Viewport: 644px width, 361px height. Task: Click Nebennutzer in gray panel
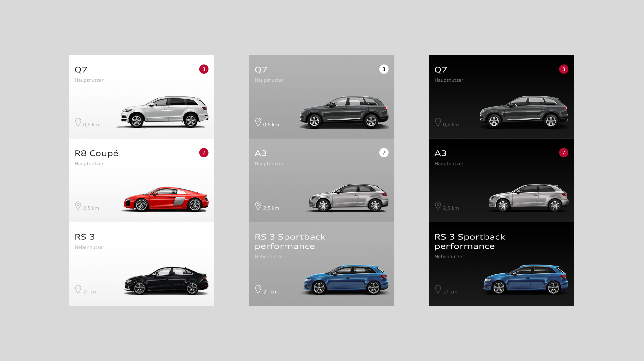[x=269, y=257]
